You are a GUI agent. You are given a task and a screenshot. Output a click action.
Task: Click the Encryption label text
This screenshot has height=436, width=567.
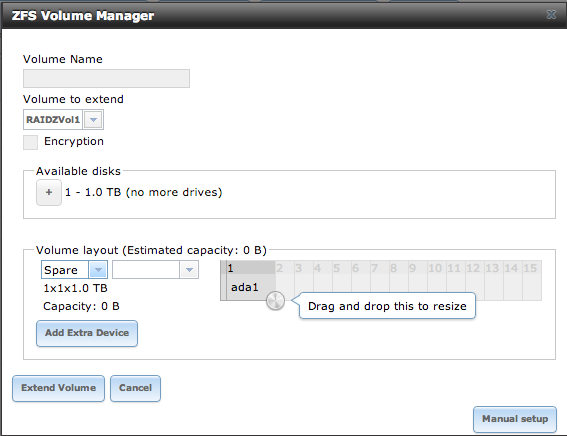[x=74, y=141]
